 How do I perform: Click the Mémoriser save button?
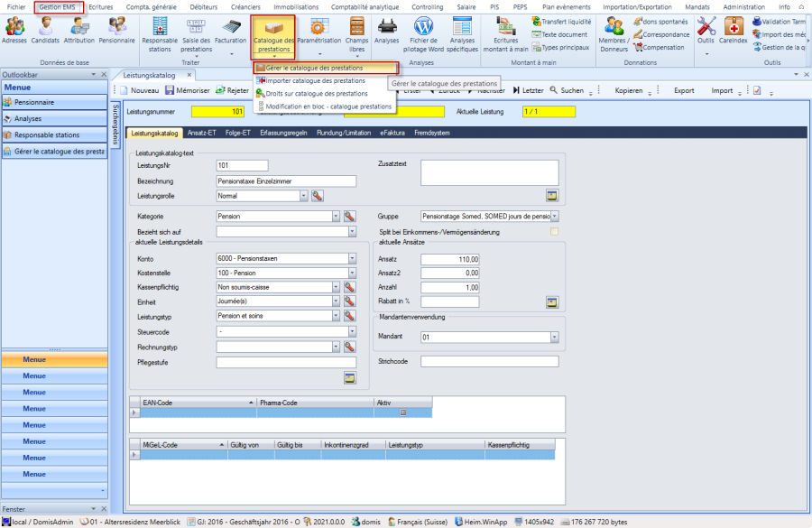click(188, 90)
